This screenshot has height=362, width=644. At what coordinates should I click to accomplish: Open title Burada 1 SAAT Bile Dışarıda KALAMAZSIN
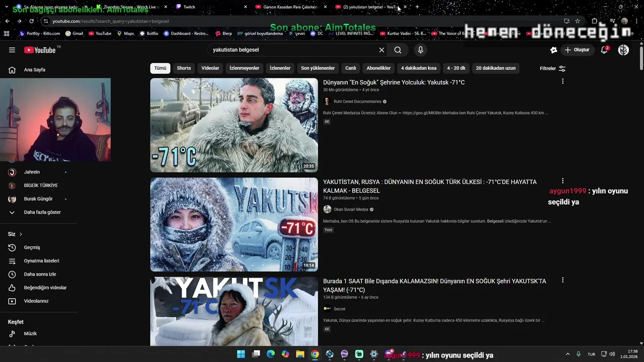435,286
